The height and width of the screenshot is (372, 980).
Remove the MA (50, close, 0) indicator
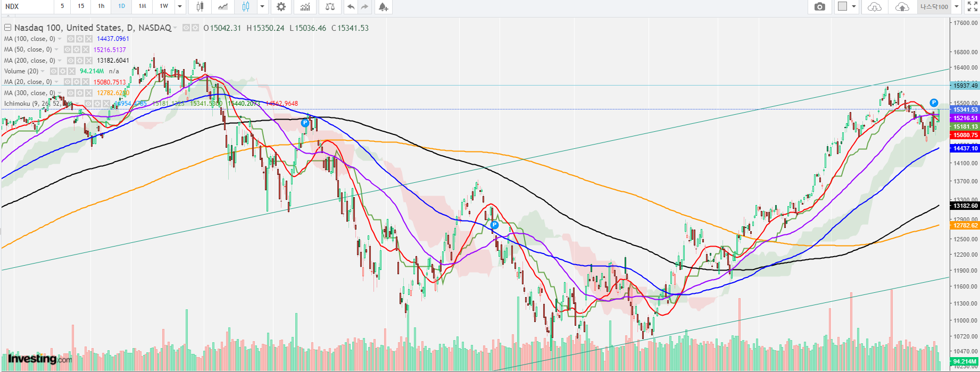(86, 49)
